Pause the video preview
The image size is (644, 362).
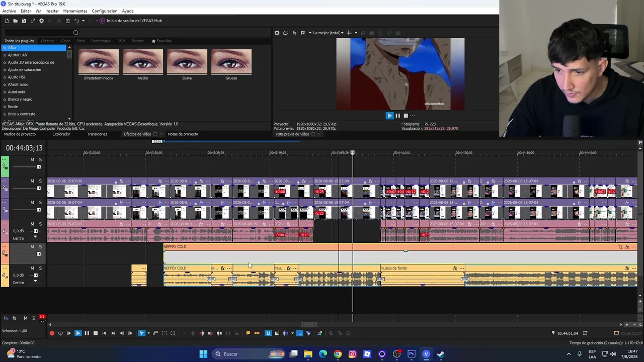point(397,116)
